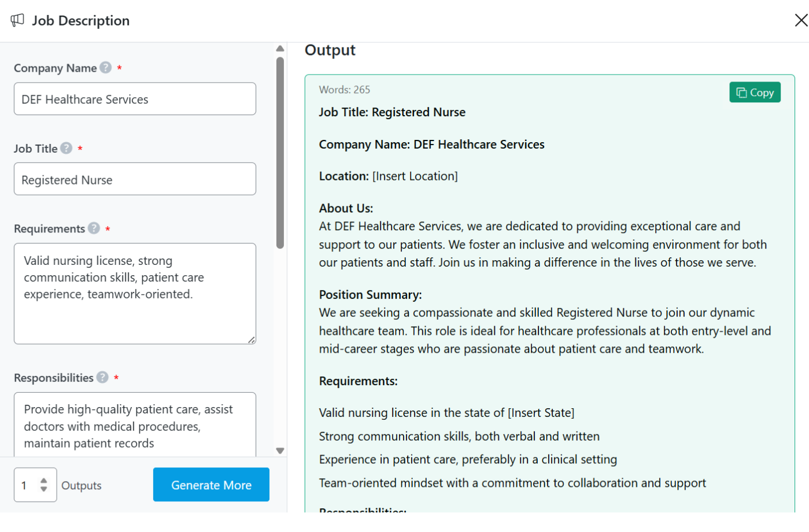Viewport: 809px width, 532px height.
Task: Decrease the Outputs count stepper
Action: [44, 489]
